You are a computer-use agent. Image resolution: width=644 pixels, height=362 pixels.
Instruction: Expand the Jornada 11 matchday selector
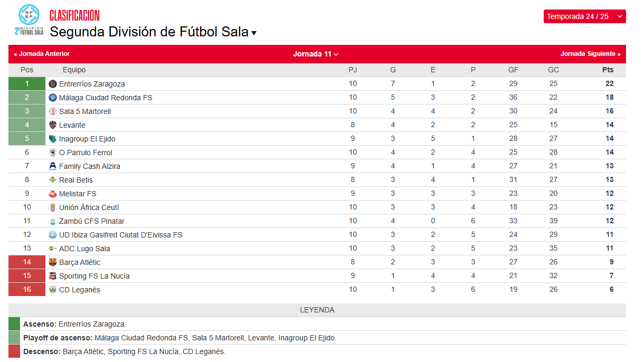[316, 54]
